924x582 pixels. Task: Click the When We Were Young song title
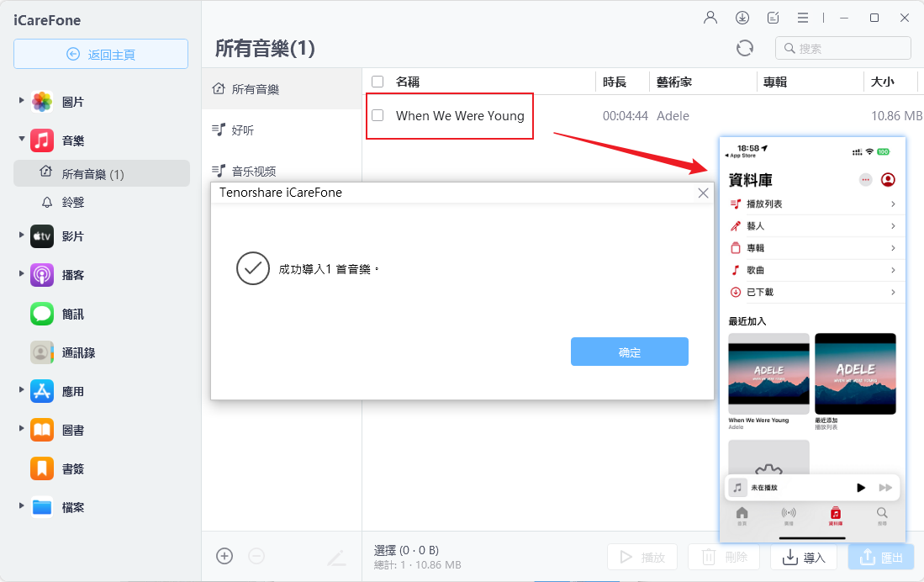coord(460,115)
